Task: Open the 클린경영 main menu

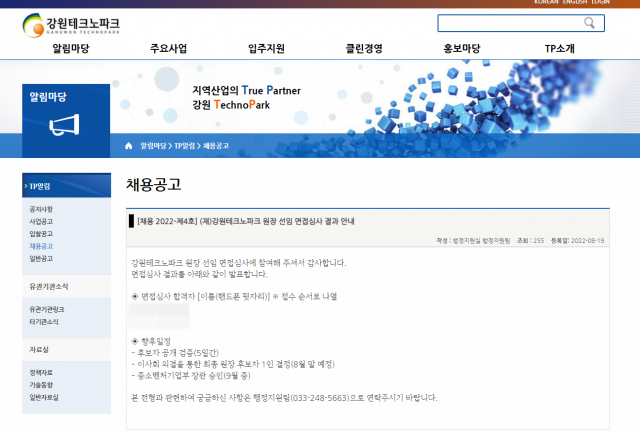Action: coord(364,49)
